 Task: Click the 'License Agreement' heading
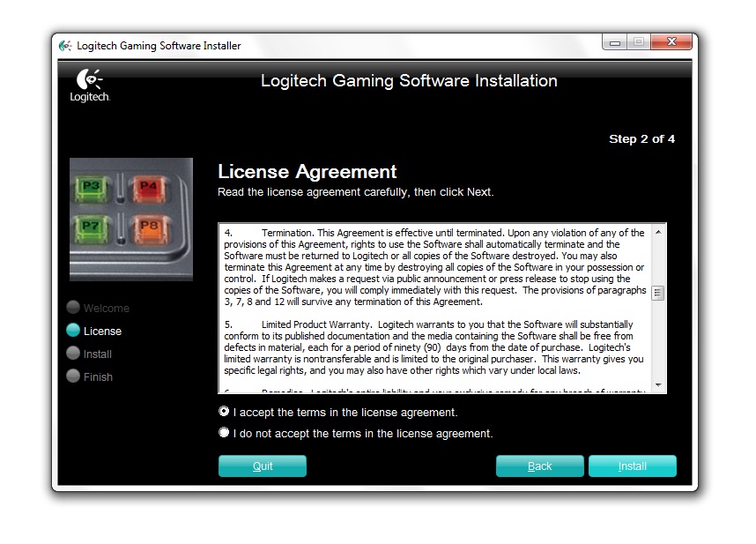tap(308, 172)
